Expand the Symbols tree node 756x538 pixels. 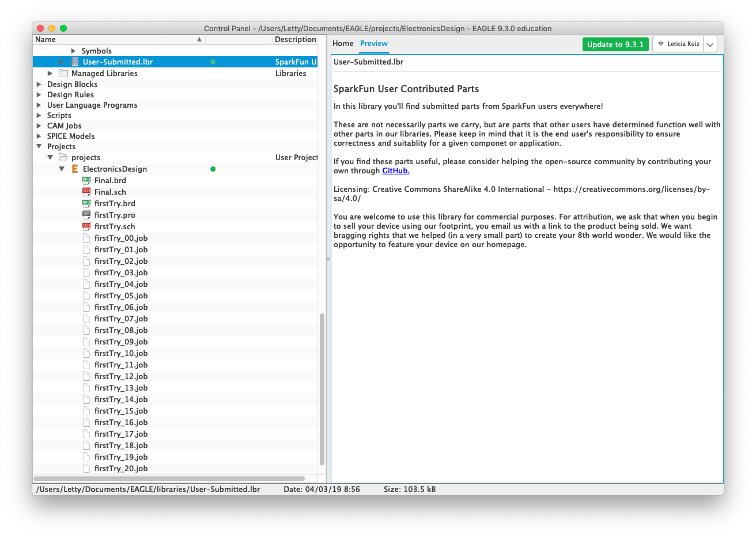tap(73, 51)
